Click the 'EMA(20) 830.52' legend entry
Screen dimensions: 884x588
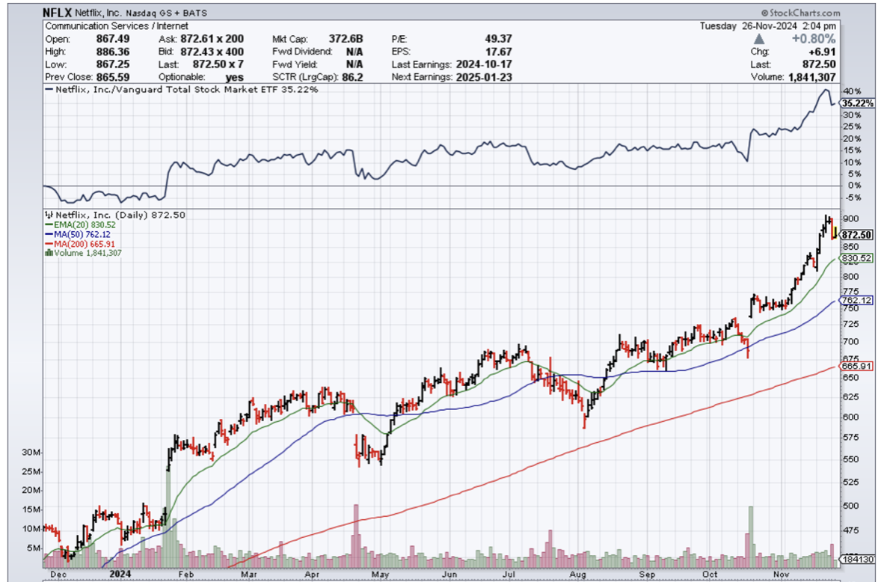[85, 225]
